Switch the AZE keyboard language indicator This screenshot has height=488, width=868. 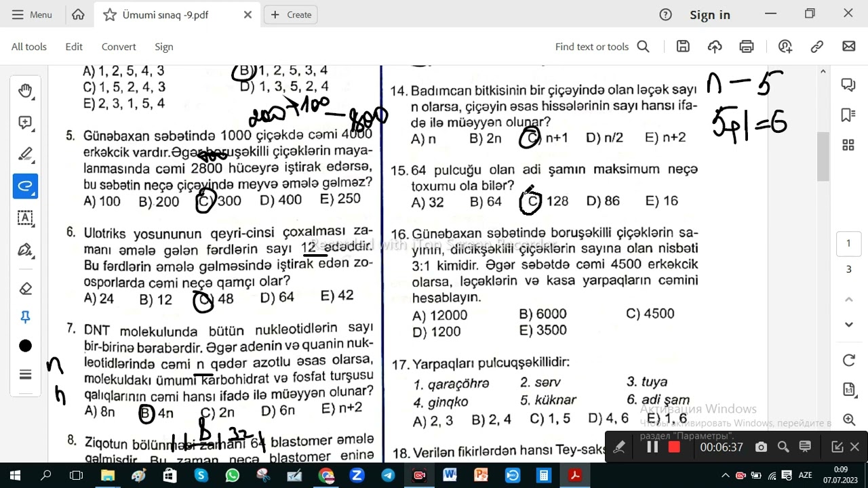805,475
